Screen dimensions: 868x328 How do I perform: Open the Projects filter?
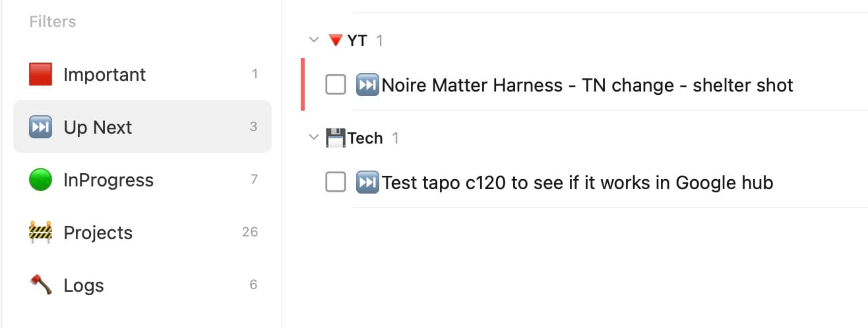98,232
